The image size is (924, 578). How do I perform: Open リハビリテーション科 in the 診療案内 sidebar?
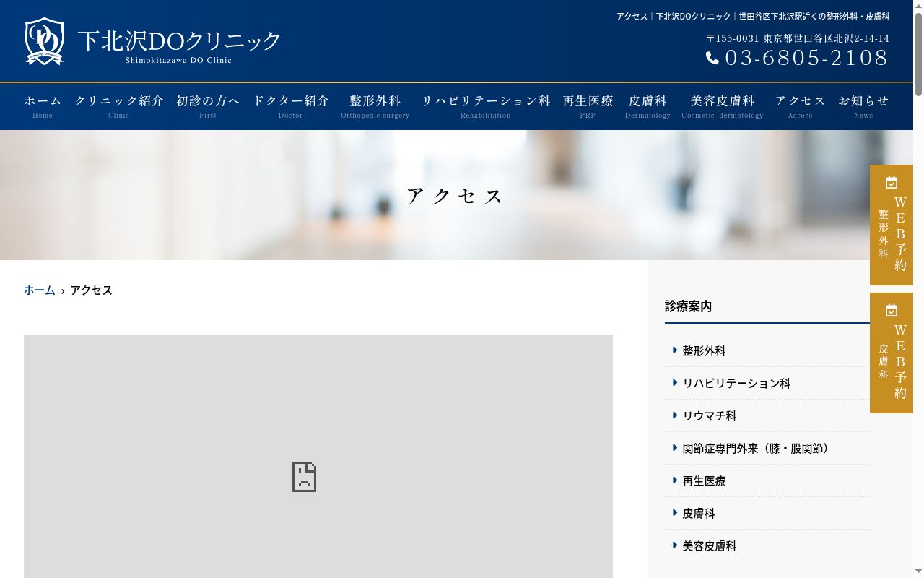coord(736,383)
